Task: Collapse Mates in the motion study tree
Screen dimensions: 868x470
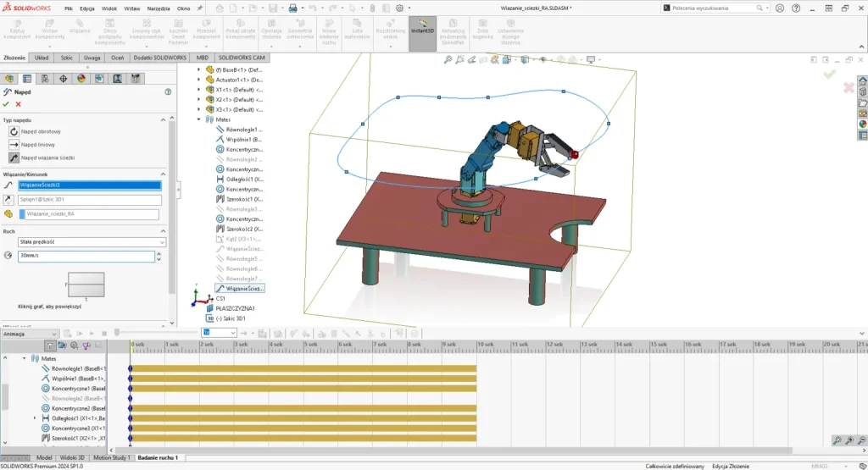Action: pos(25,359)
